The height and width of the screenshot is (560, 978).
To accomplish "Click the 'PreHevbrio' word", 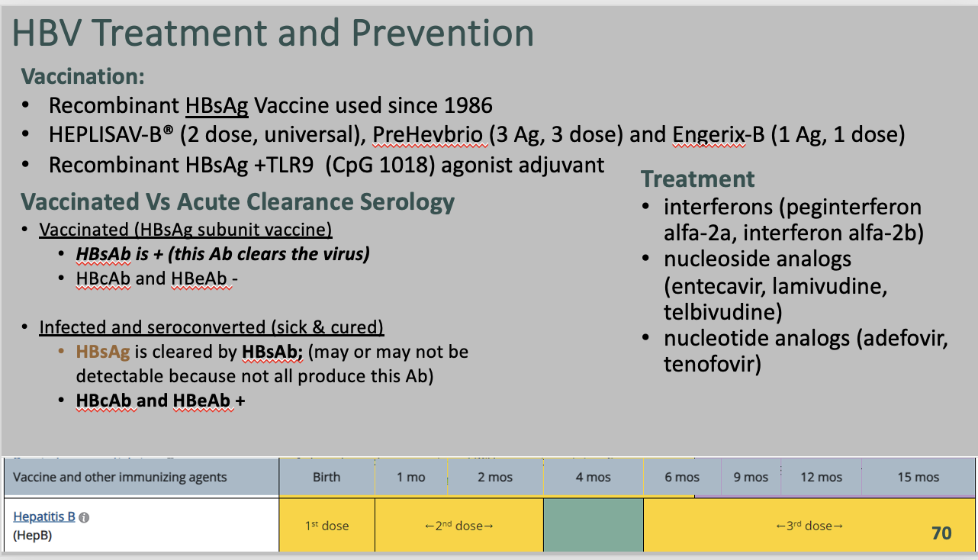I will tap(427, 135).
